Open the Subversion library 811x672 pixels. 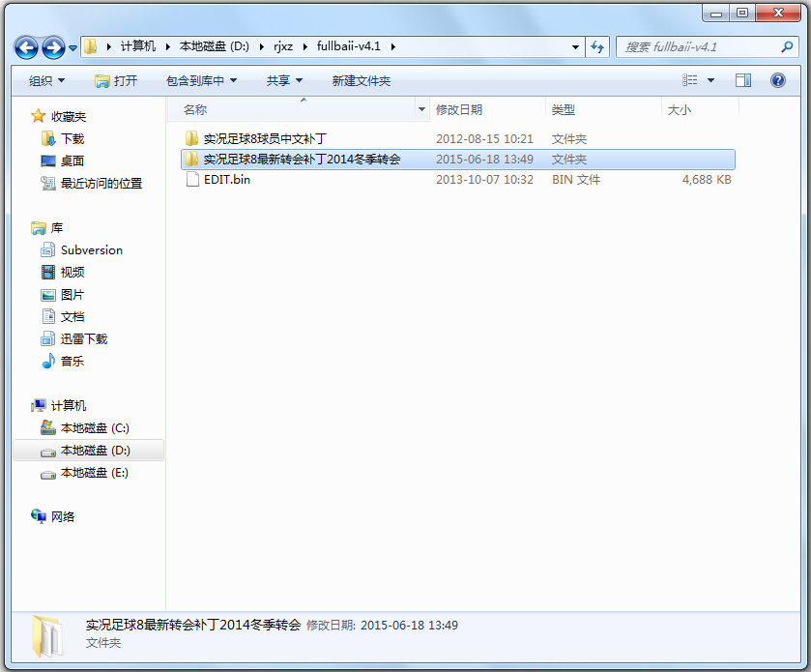coord(92,249)
